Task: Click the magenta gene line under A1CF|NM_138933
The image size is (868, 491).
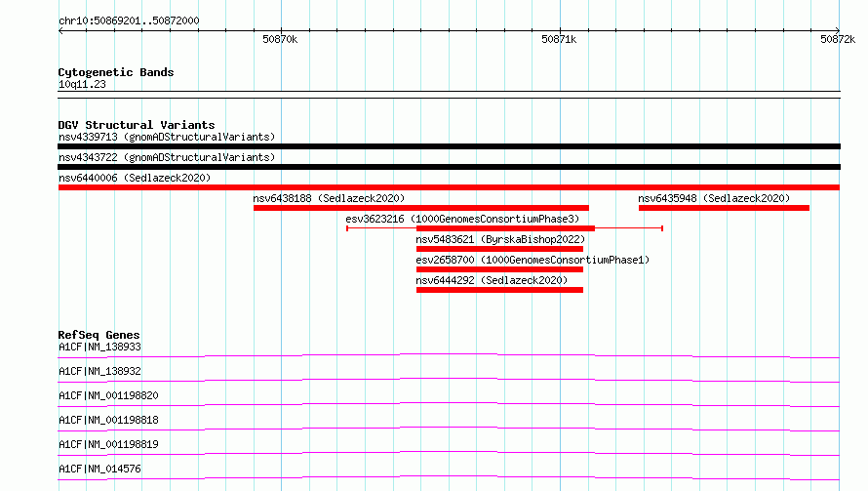Action: 449,355
